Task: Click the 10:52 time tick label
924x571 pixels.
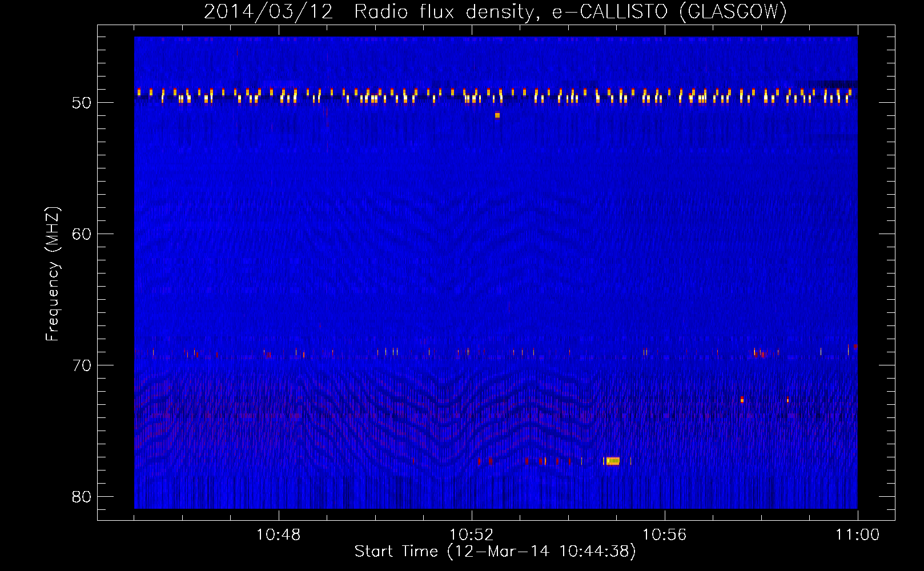Action: pyautogui.click(x=471, y=535)
